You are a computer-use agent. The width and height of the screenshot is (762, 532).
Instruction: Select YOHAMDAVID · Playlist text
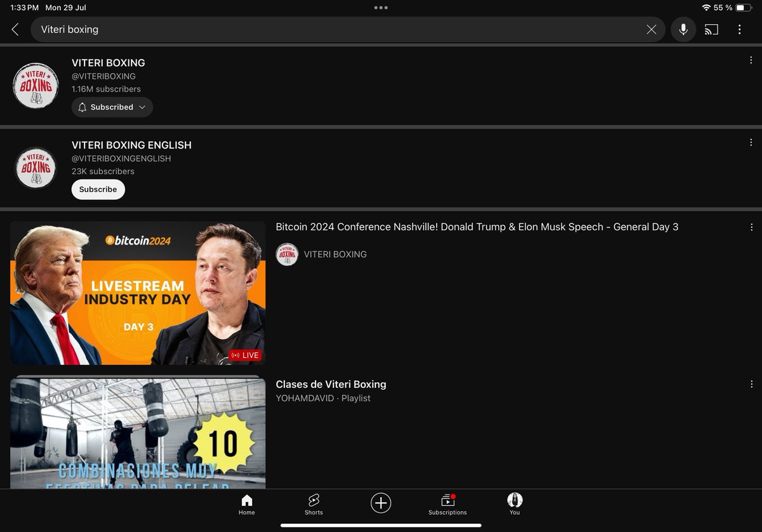323,398
